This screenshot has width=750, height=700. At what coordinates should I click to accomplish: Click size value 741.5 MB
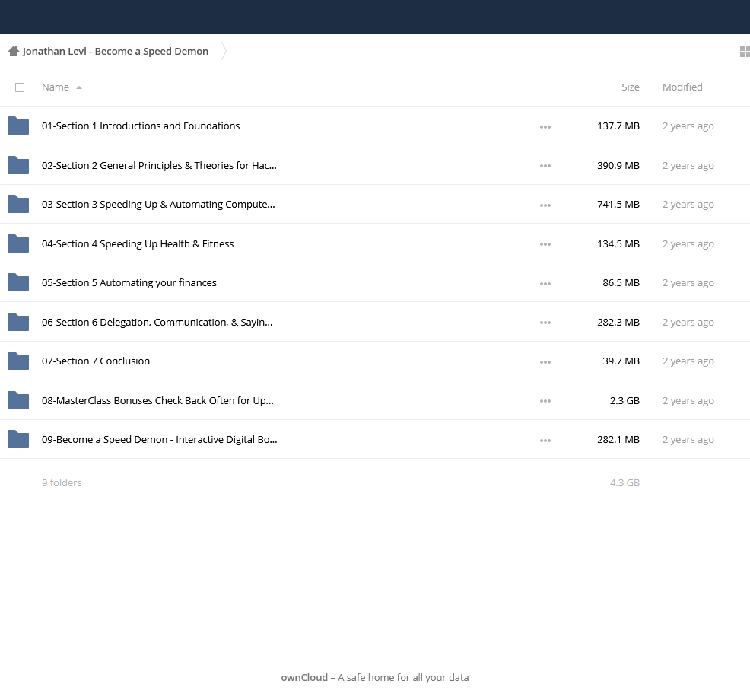(x=618, y=205)
